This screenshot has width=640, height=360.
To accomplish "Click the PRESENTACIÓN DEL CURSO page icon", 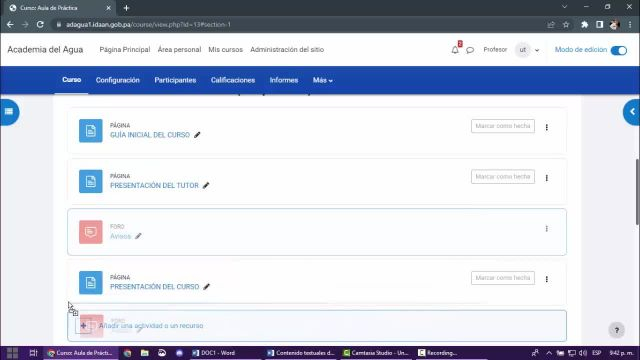I will click(91, 282).
